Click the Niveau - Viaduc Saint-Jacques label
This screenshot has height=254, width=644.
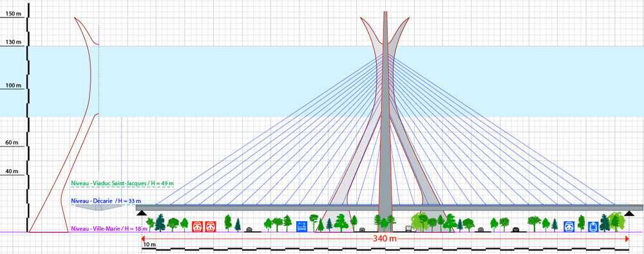tap(122, 183)
